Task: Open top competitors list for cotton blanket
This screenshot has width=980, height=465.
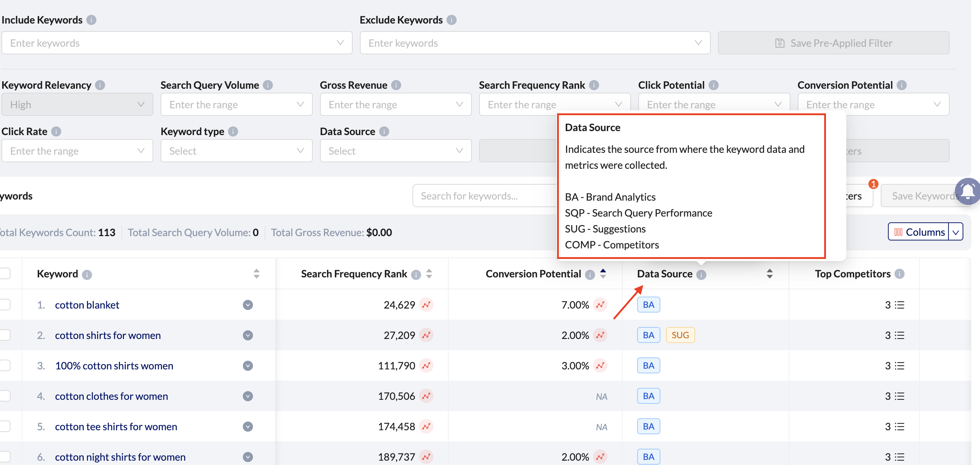Action: (x=899, y=305)
